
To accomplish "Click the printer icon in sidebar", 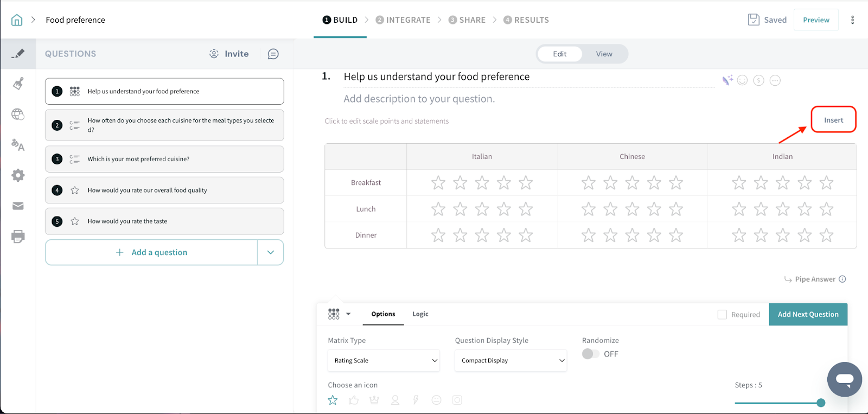I will click(x=18, y=237).
